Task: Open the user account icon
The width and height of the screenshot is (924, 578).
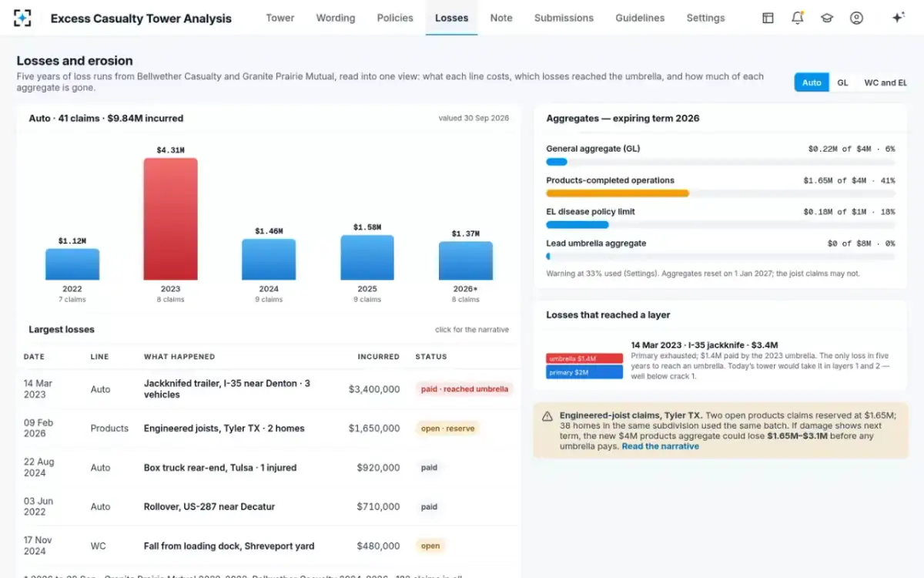Action: click(x=856, y=18)
